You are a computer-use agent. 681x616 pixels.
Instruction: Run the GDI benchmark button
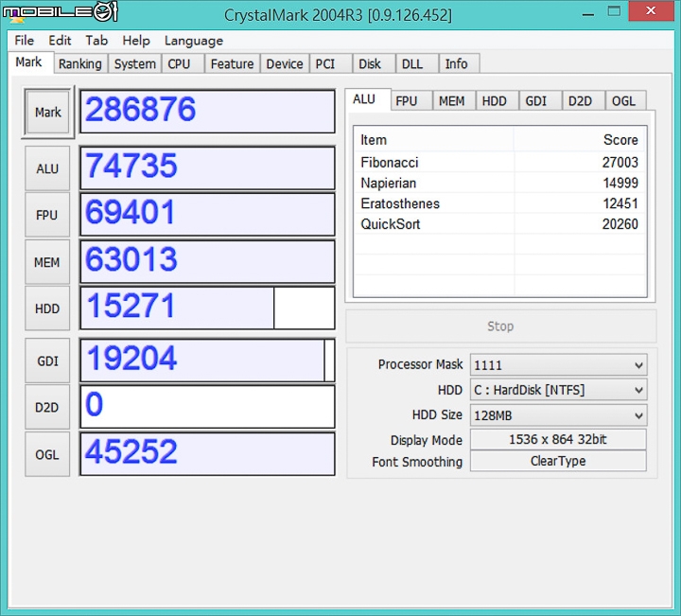[47, 361]
